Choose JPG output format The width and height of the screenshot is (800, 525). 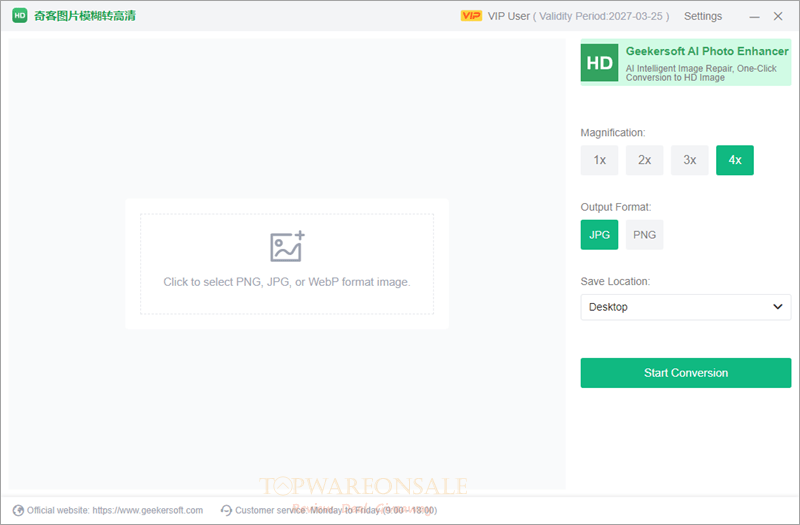(x=599, y=235)
